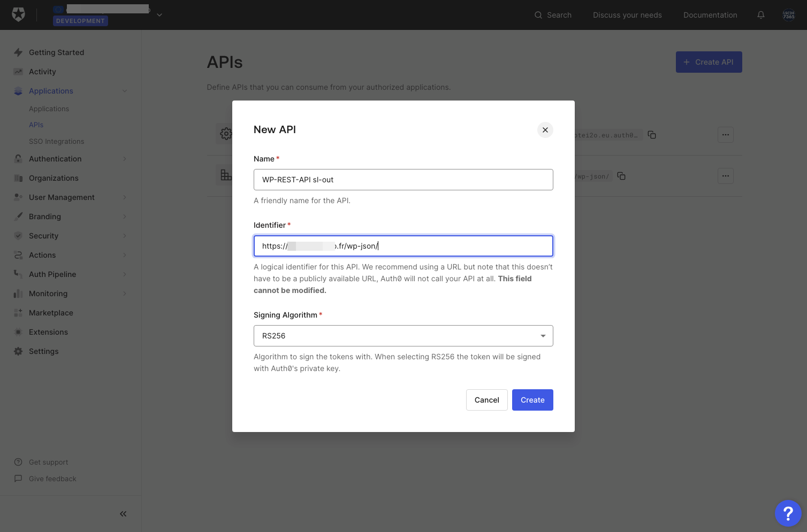
Task: Close the New API dialog
Action: click(545, 130)
